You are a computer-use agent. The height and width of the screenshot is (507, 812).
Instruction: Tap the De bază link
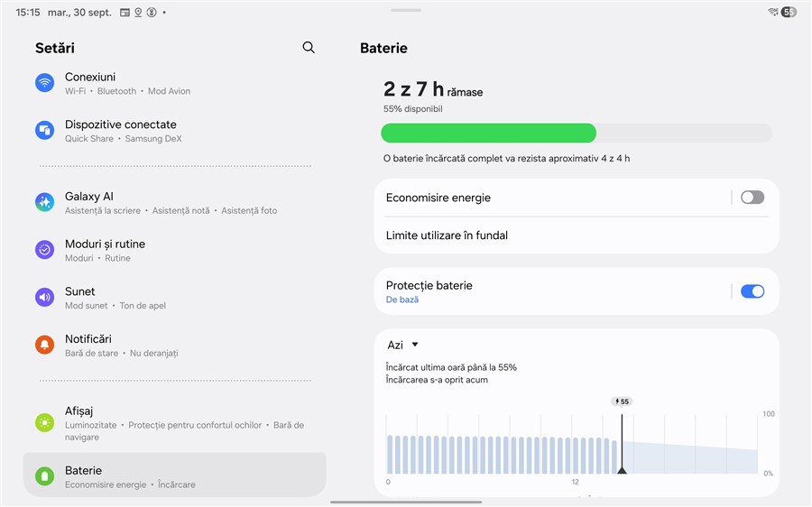click(401, 300)
